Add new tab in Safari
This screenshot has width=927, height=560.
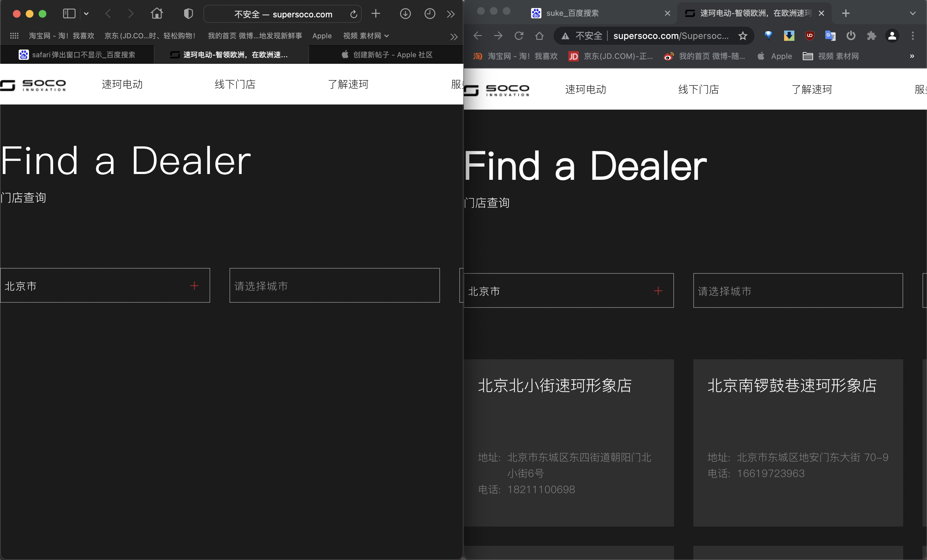click(375, 14)
